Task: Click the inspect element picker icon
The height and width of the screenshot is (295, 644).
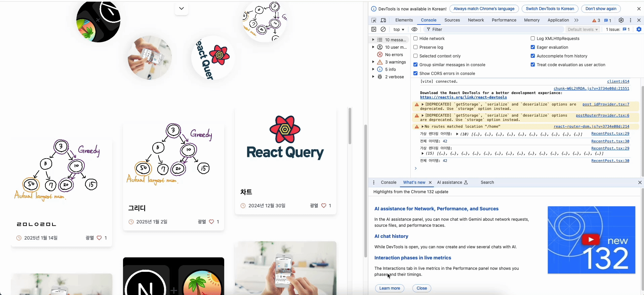Action: pos(374,20)
